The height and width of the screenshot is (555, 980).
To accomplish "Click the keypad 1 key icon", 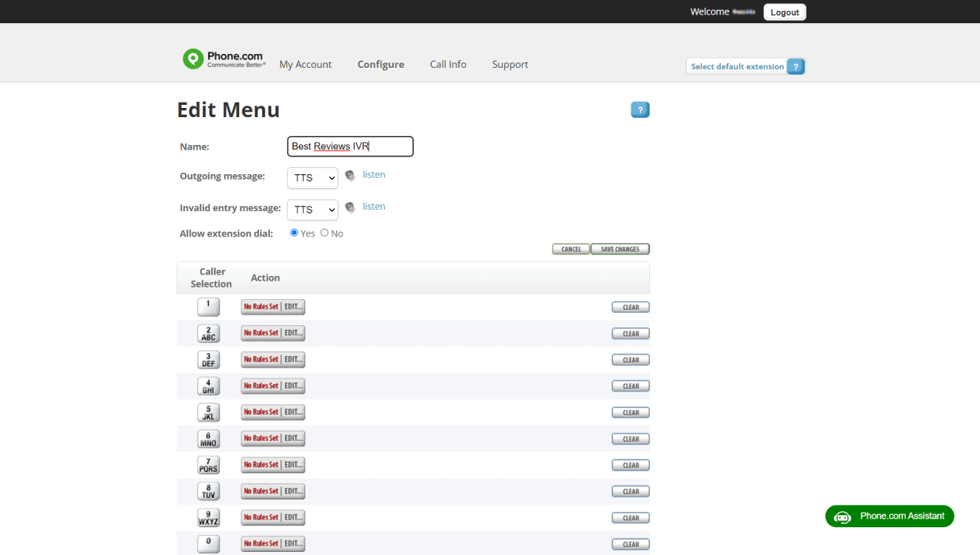I will [x=208, y=307].
